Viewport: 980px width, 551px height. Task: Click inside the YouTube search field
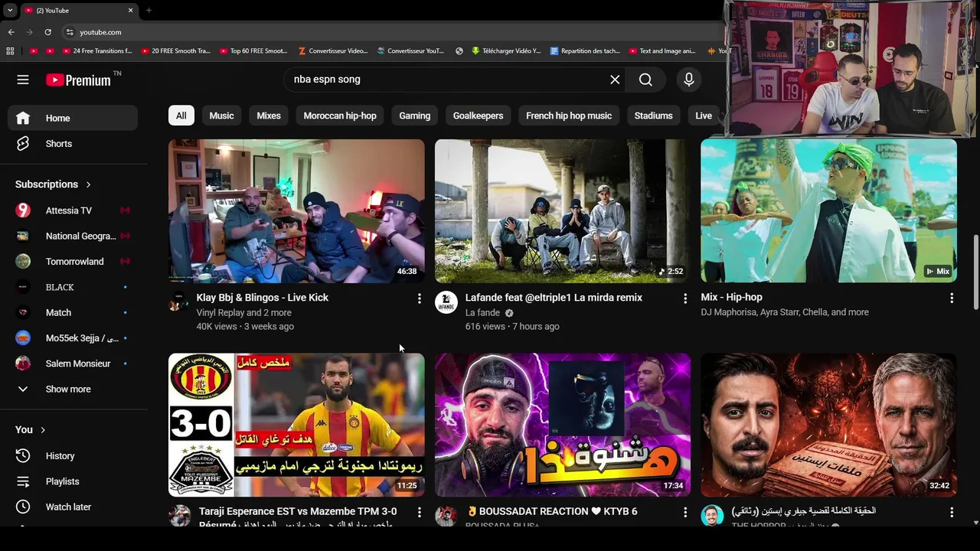[448, 80]
